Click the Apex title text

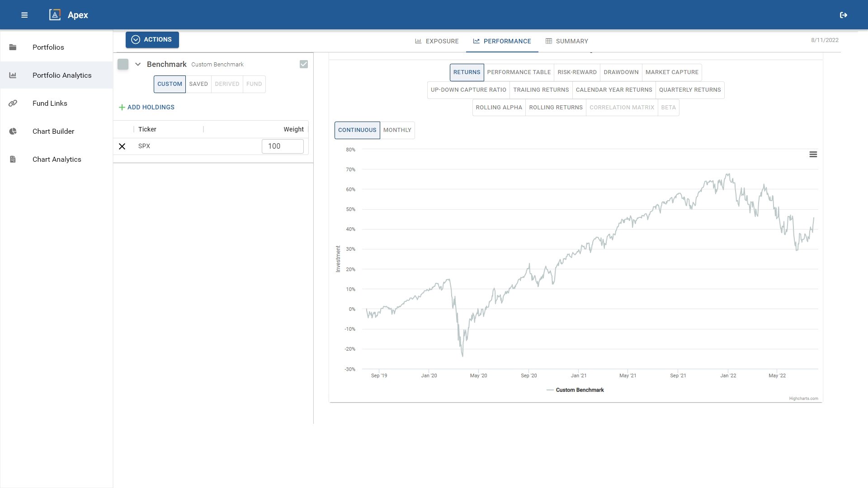click(x=78, y=15)
